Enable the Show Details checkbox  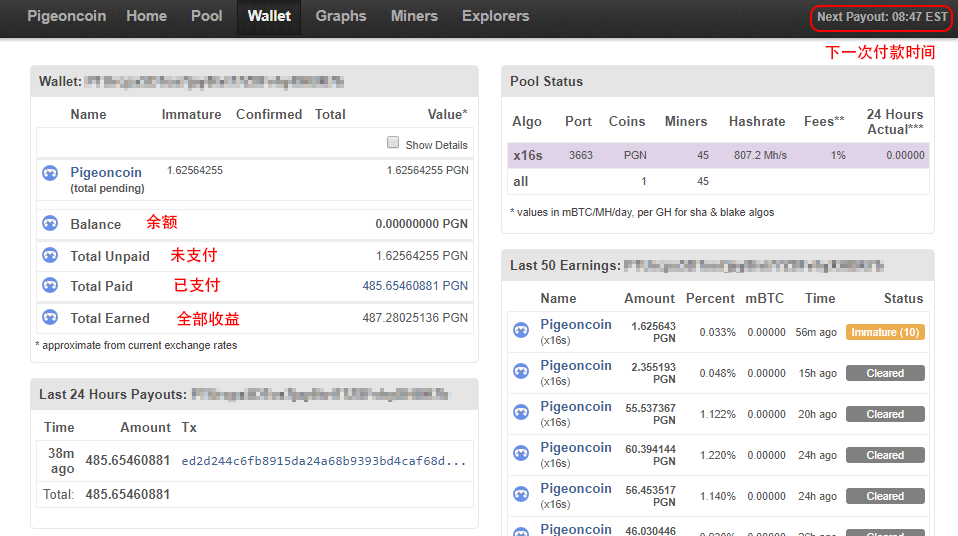coord(393,142)
